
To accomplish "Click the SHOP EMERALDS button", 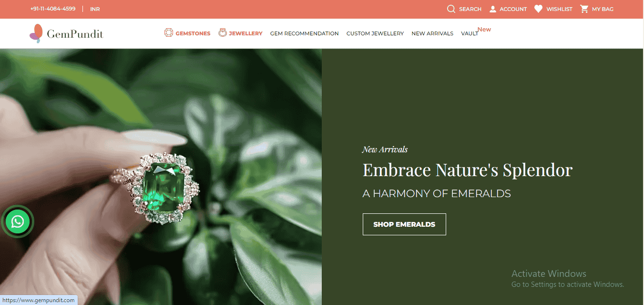I will pos(404,224).
